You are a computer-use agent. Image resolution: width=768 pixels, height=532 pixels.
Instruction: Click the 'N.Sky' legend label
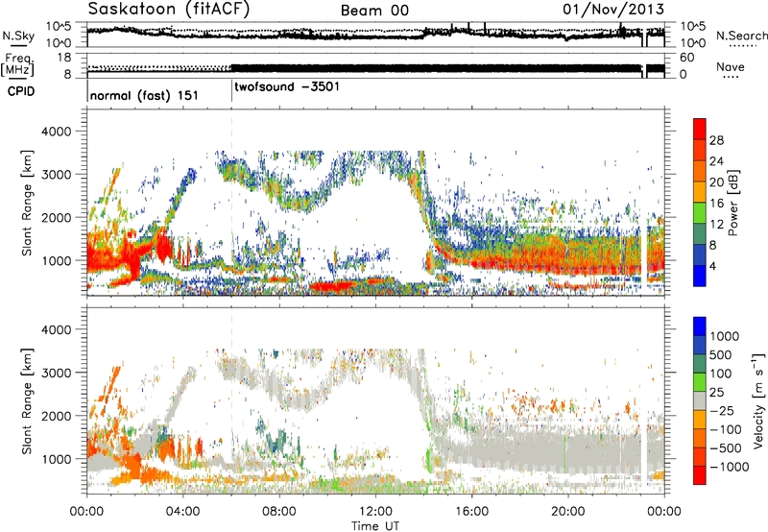click(18, 36)
